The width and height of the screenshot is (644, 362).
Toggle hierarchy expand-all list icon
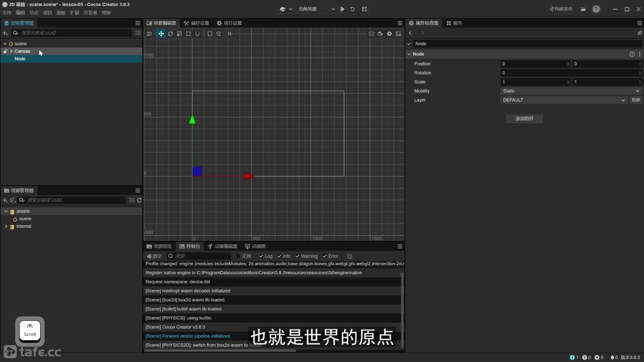[138, 33]
